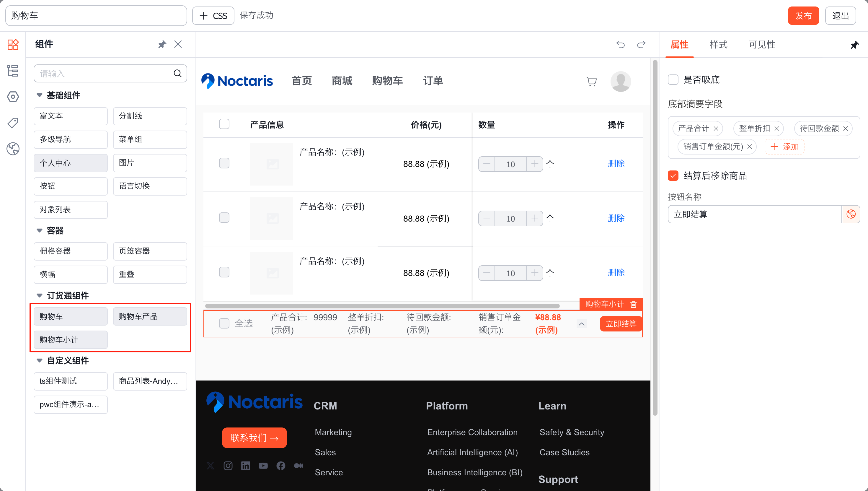
Task: Pin the 组件 panel
Action: click(x=162, y=44)
